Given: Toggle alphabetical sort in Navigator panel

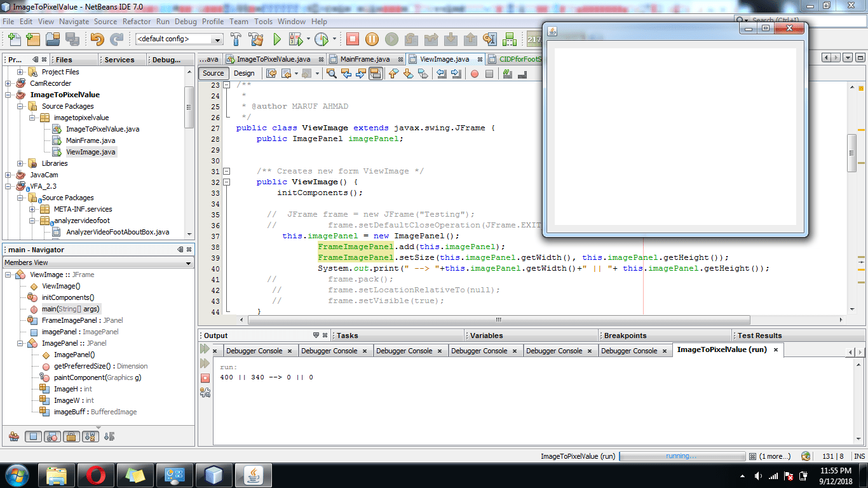Looking at the screenshot, I should coord(91,437).
